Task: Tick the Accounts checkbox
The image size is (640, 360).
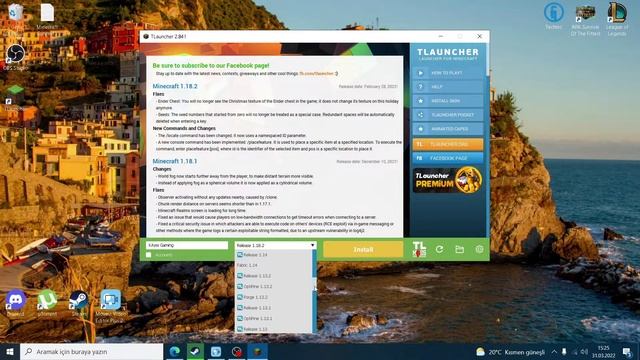Action: coord(149,255)
